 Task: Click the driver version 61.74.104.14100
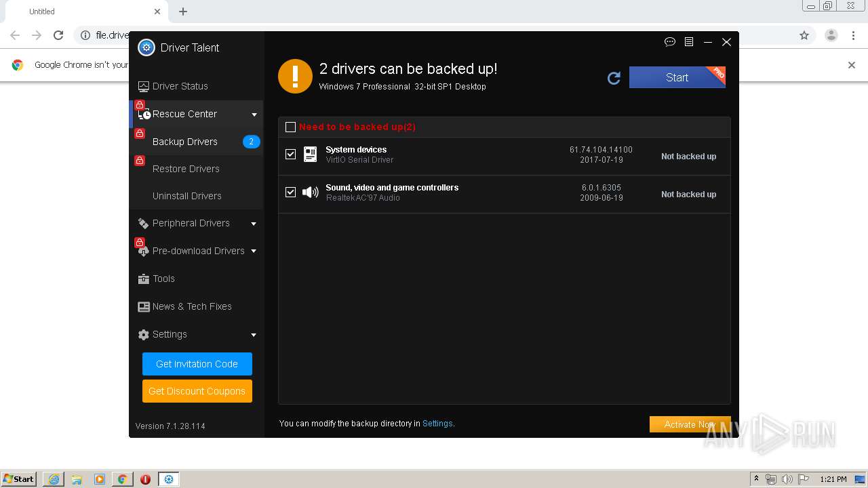coord(601,150)
